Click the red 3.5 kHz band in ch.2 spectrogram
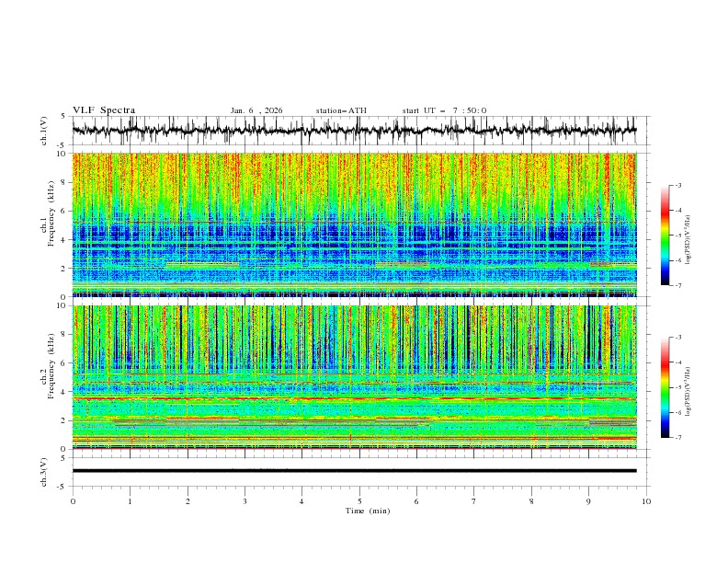Screen dimensions: 728x563 click(x=354, y=398)
